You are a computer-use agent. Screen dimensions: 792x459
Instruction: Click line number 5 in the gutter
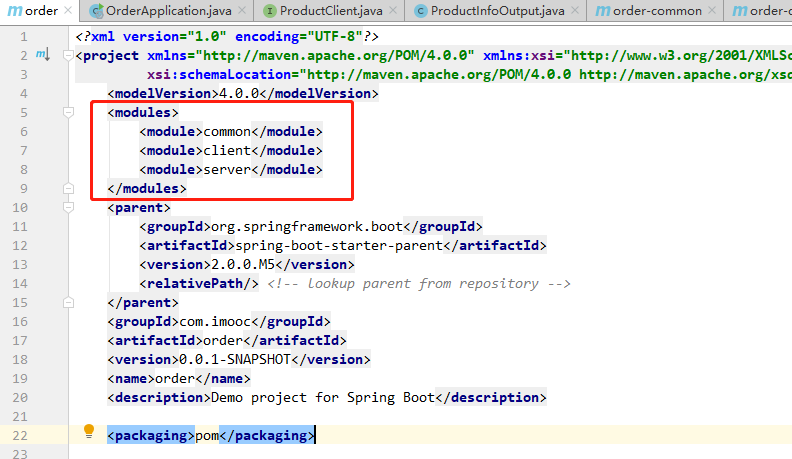pyautogui.click(x=24, y=112)
